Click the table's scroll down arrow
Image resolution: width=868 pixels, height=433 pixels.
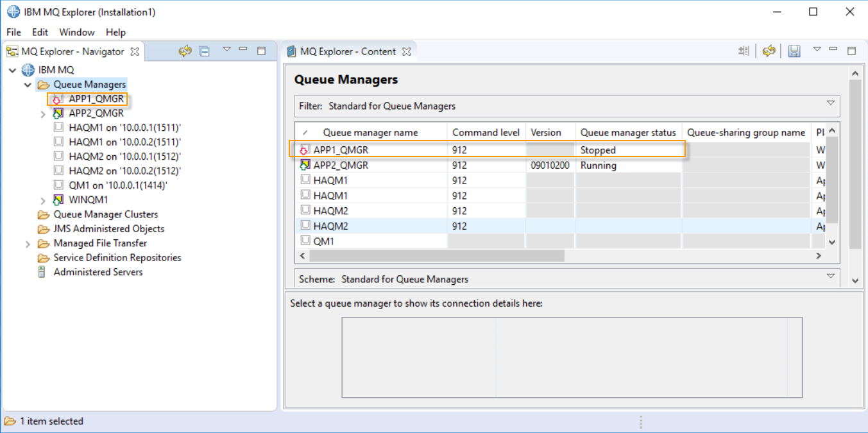tap(832, 242)
